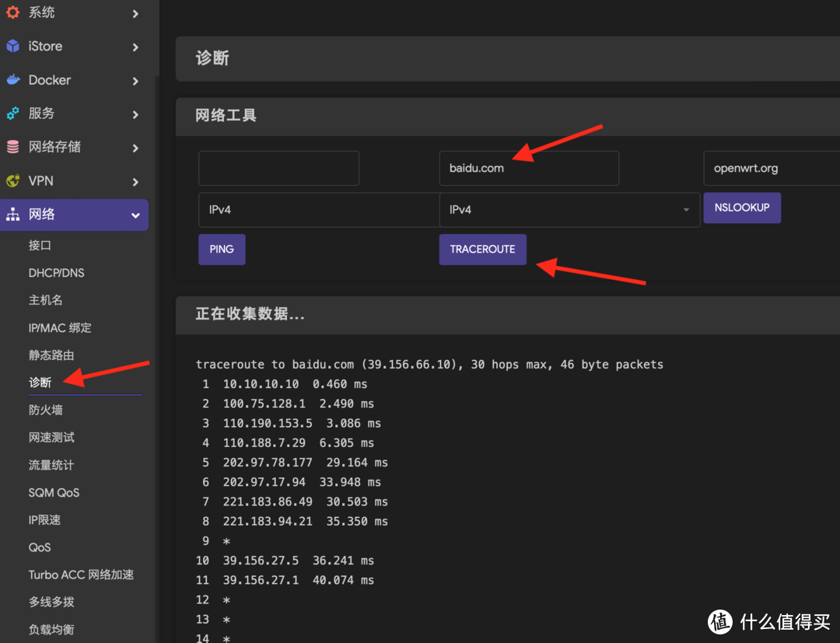The width and height of the screenshot is (840, 643).
Task: Click the baidu.com hostname input field
Action: tap(529, 168)
